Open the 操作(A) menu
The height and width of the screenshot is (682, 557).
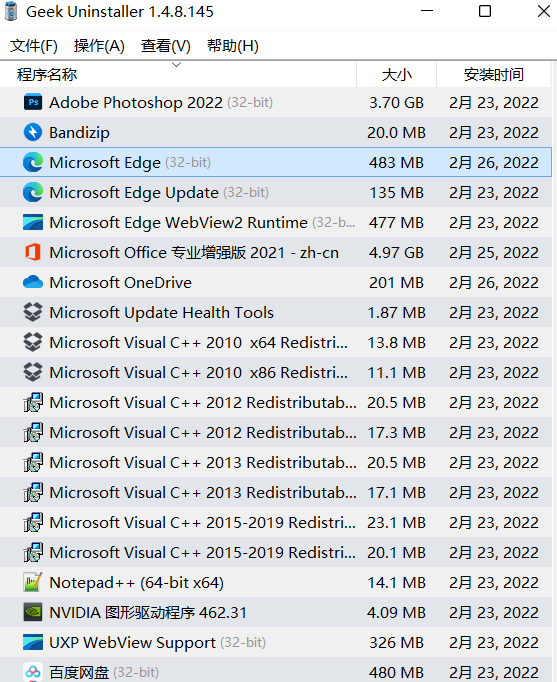coord(99,46)
